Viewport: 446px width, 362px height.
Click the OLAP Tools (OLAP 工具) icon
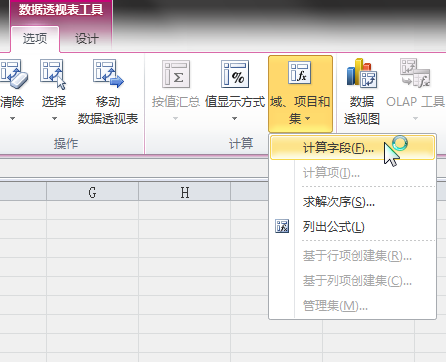pyautogui.click(x=415, y=73)
